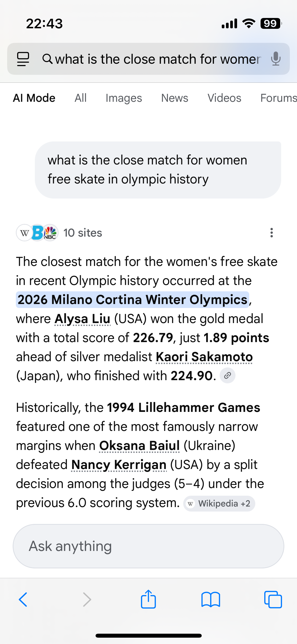Tap the stacked source site icons
Viewport: 297px width, 644px height.
coord(37,233)
